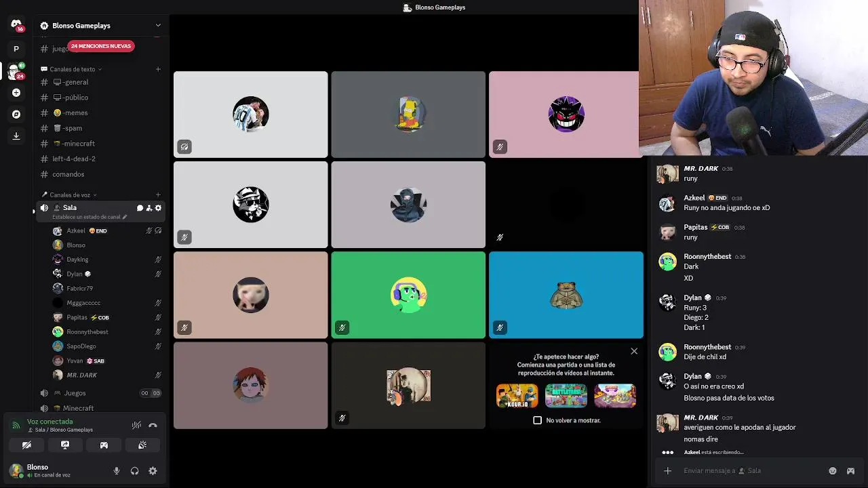Launch the Battletabs activity thumbnail
This screenshot has height=488, width=868.
(566, 396)
